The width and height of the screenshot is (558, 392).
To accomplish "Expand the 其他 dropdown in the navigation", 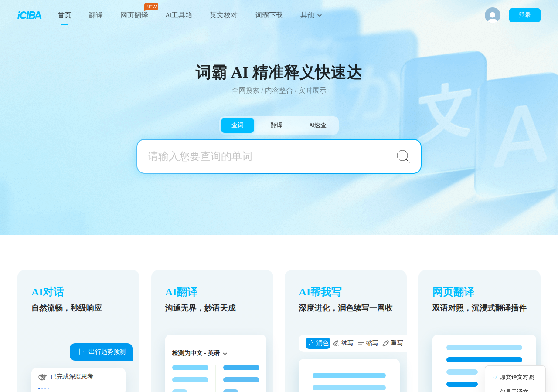I will click(311, 15).
